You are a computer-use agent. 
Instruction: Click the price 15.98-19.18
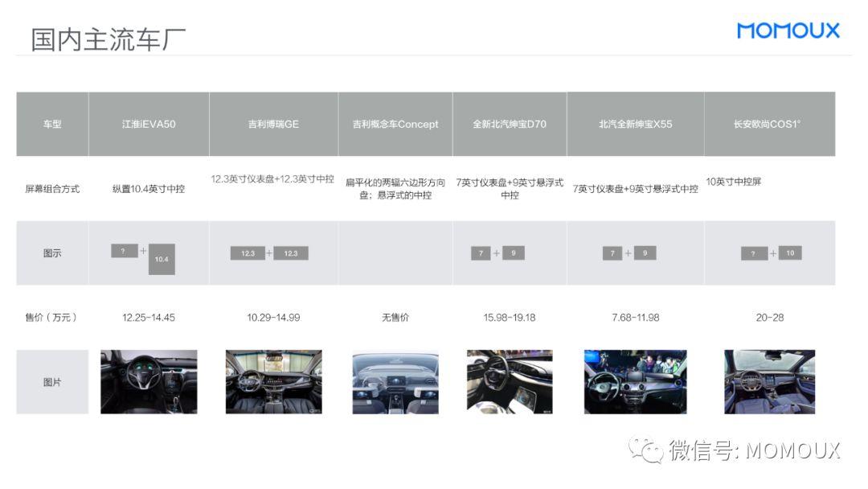point(510,318)
